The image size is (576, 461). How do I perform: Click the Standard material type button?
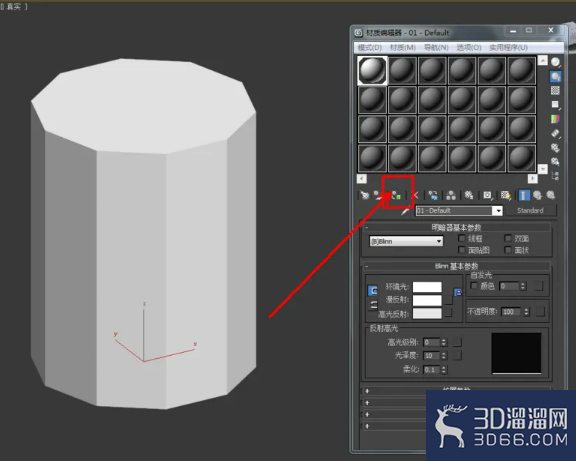(530, 210)
